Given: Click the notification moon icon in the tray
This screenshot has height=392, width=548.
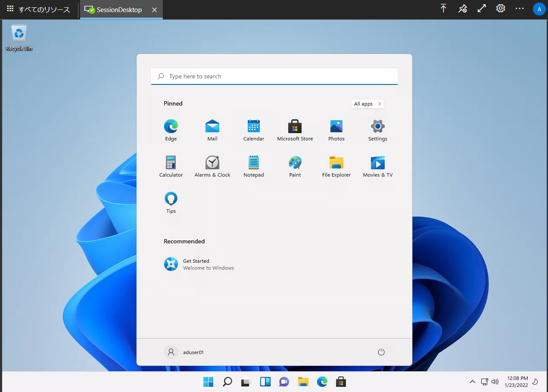Looking at the screenshot, I should [x=536, y=382].
